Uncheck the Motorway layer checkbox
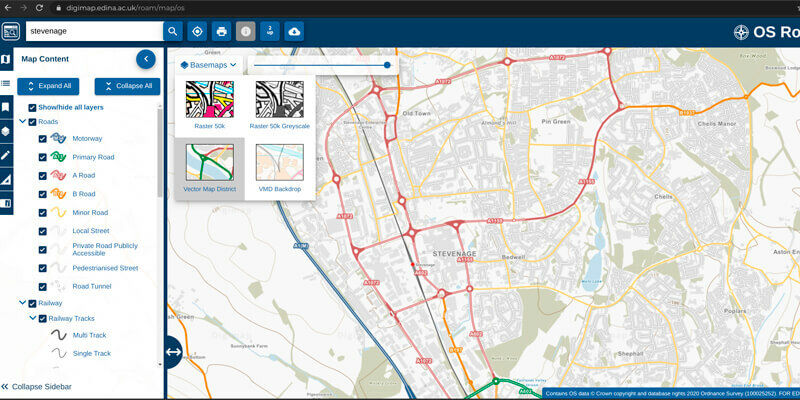The height and width of the screenshot is (400, 800). [43, 139]
